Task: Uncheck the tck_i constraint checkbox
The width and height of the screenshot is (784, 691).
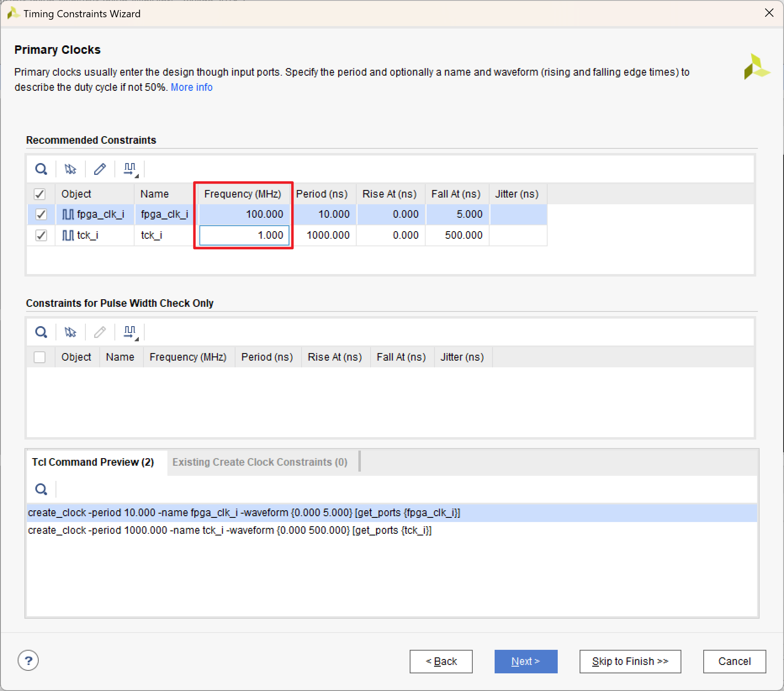Action: pyautogui.click(x=41, y=235)
